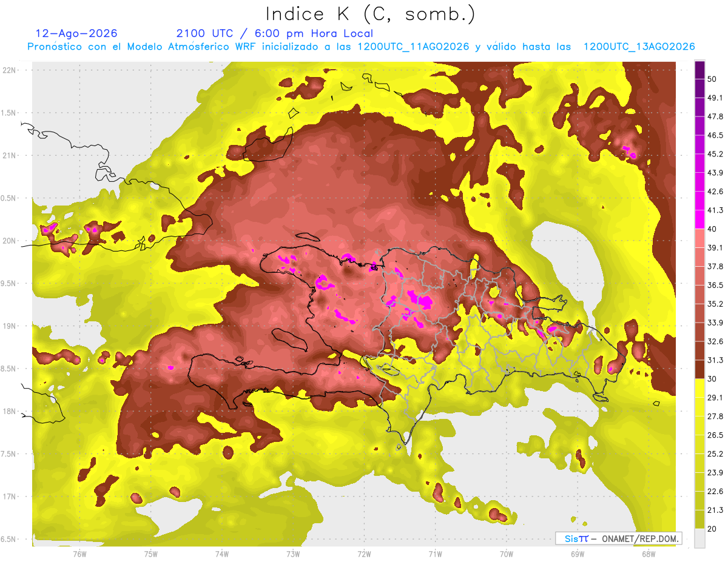Click the '50' value on the color legend

(712, 79)
